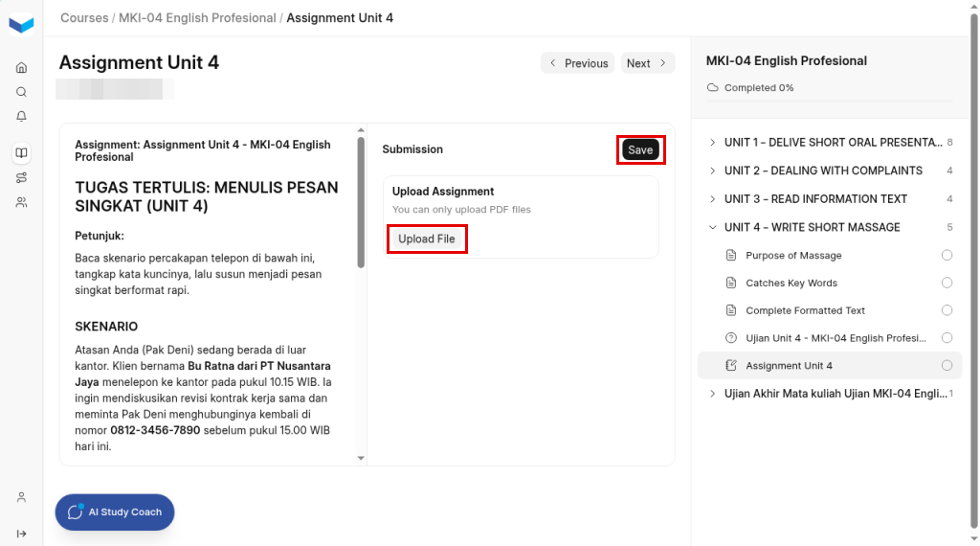Expand UNIT 1 – DELIVE SHORT ORAL PRESENTA section
980x546 pixels.
[x=830, y=143]
